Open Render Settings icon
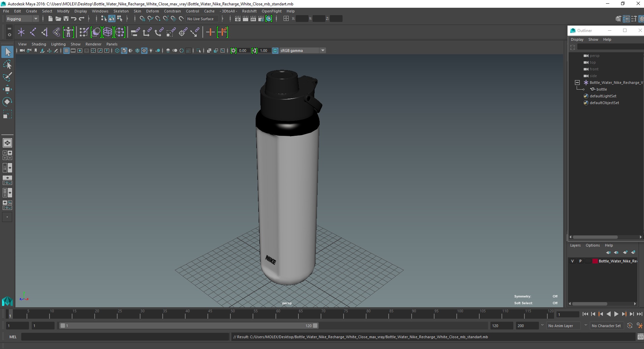Image resolution: width=644 pixels, height=349 pixels. coord(261,19)
